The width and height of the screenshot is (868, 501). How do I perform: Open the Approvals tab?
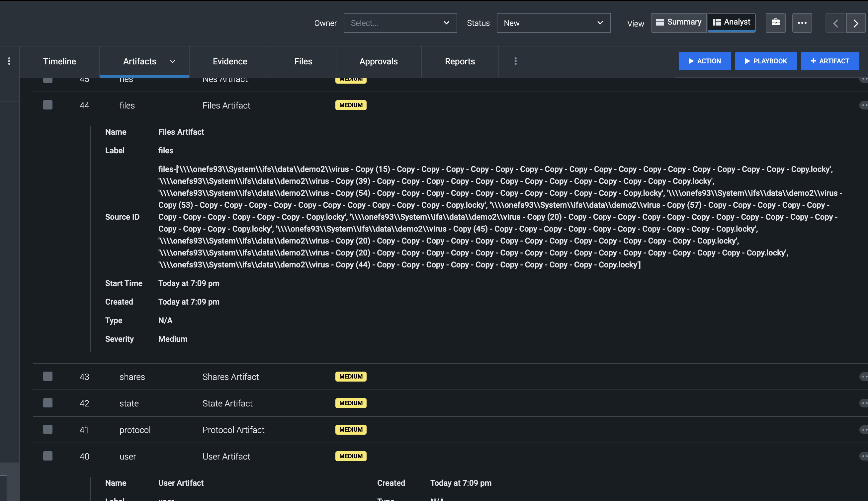click(378, 61)
